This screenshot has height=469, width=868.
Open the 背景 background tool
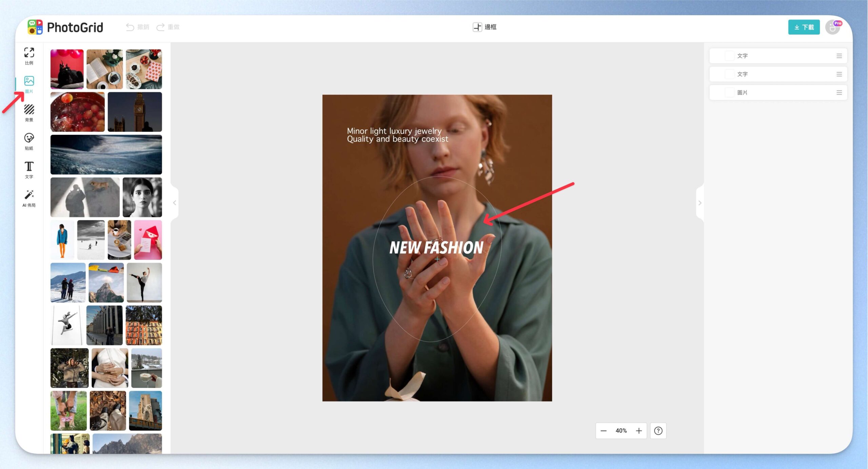29,113
